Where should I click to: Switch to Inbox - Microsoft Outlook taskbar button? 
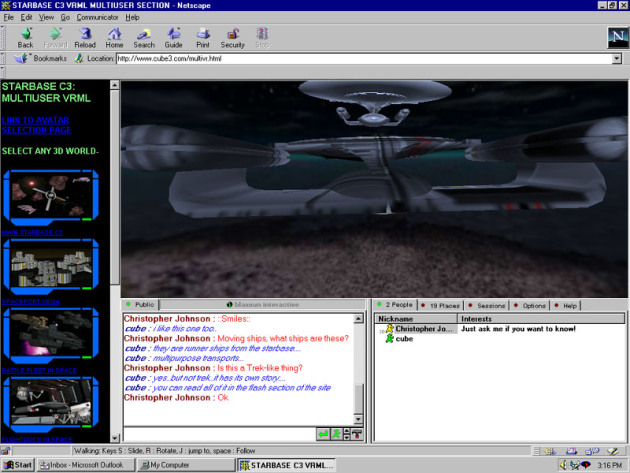tap(85, 465)
